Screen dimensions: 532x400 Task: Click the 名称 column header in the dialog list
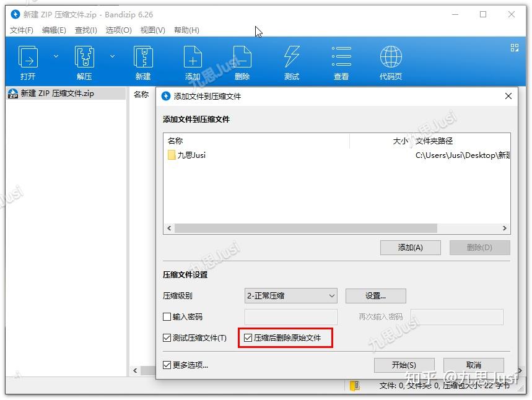[x=175, y=141]
